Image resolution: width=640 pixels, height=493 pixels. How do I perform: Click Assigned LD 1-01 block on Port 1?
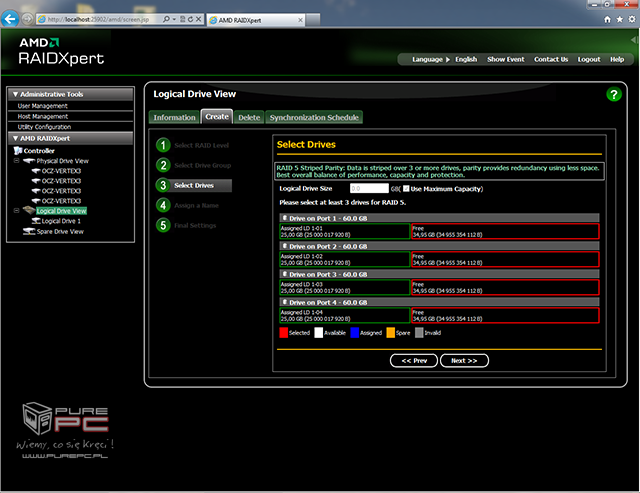tap(345, 231)
